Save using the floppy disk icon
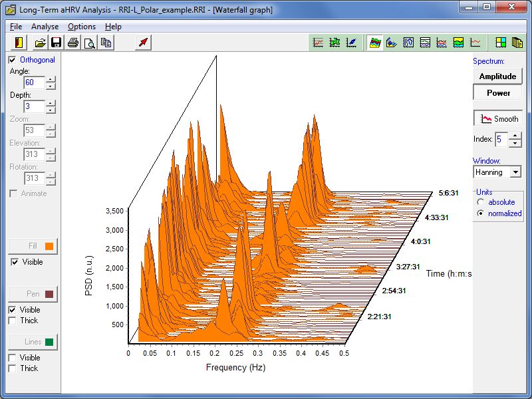Image resolution: width=532 pixels, height=399 pixels. pos(57,43)
